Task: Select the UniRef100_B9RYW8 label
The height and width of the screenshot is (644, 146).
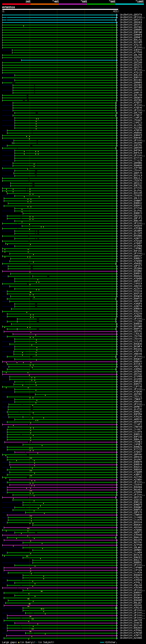Action: tap(131, 32)
